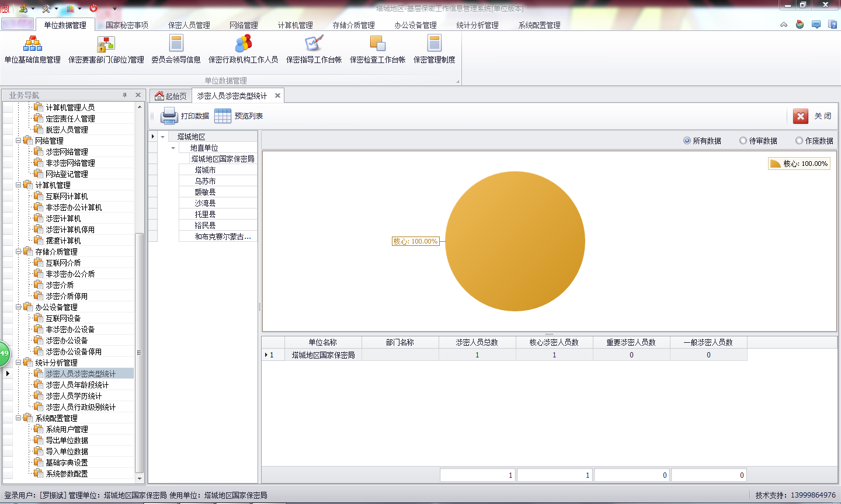Select the 待审数据 radio button

(x=743, y=141)
